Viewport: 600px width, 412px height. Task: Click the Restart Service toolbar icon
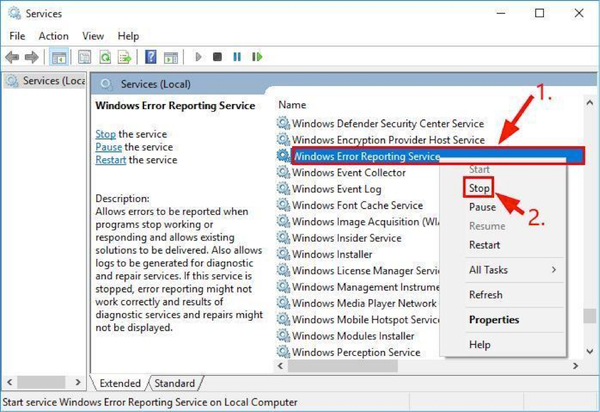click(257, 57)
